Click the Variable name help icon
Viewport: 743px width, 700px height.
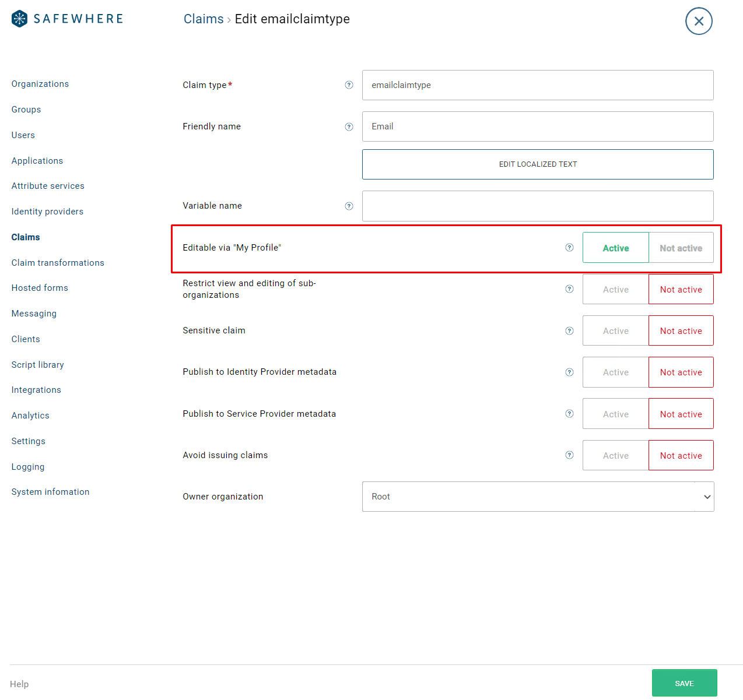(x=349, y=206)
